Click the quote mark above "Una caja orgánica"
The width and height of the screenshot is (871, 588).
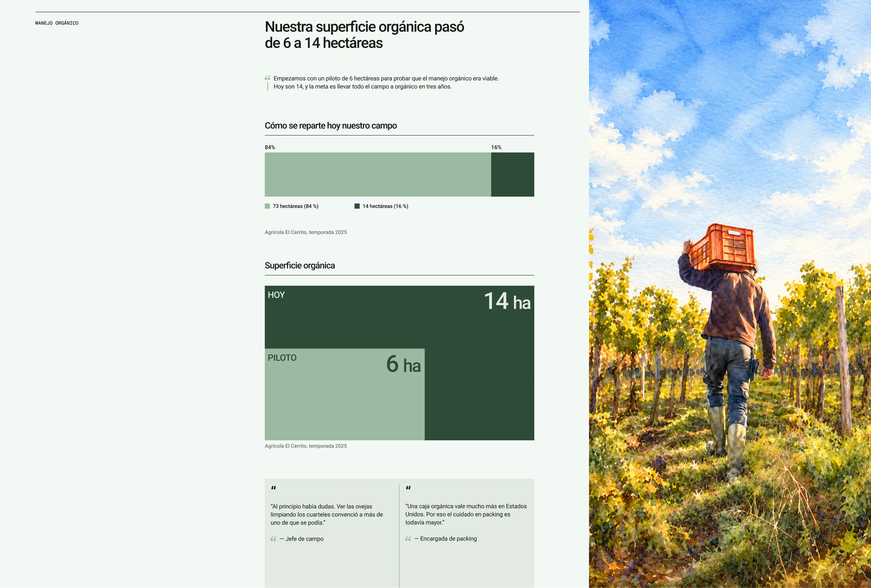coord(409,488)
